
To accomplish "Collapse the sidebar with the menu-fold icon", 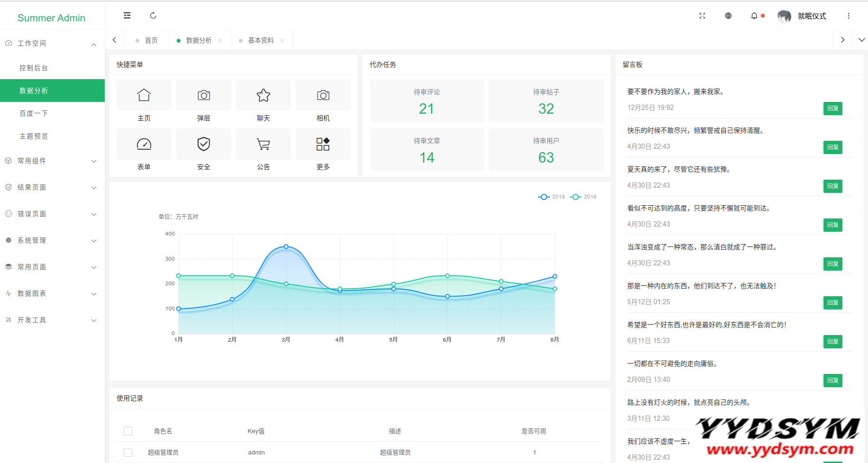I will pos(127,16).
